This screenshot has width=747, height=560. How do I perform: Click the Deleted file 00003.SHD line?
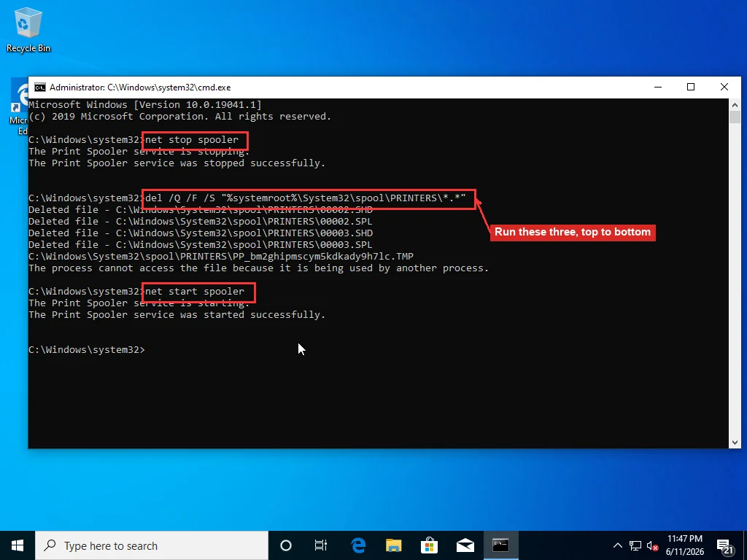pyautogui.click(x=201, y=233)
